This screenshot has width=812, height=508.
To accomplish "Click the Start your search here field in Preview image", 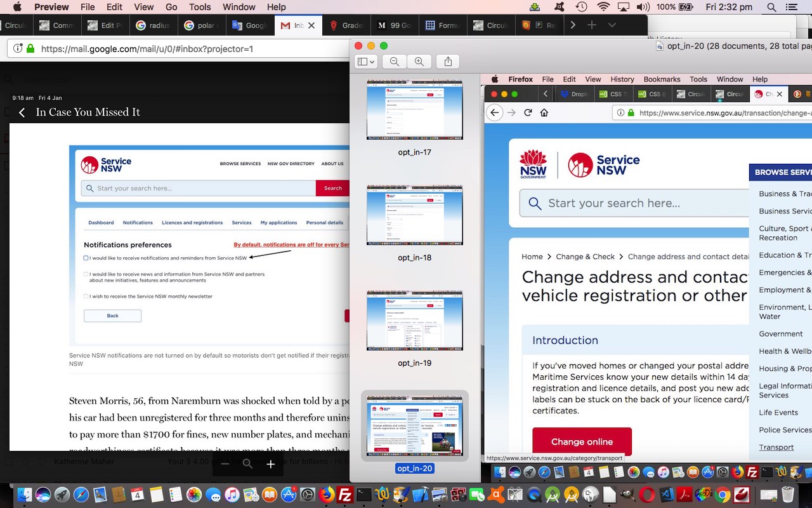I will 634,203.
